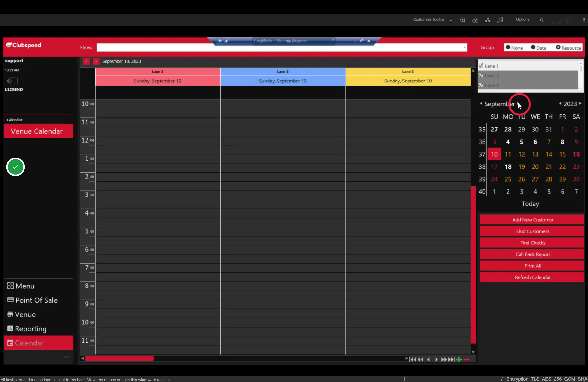The width and height of the screenshot is (588, 382).
Task: Uncheck the Lane 3 checkbox
Action: [x=481, y=85]
